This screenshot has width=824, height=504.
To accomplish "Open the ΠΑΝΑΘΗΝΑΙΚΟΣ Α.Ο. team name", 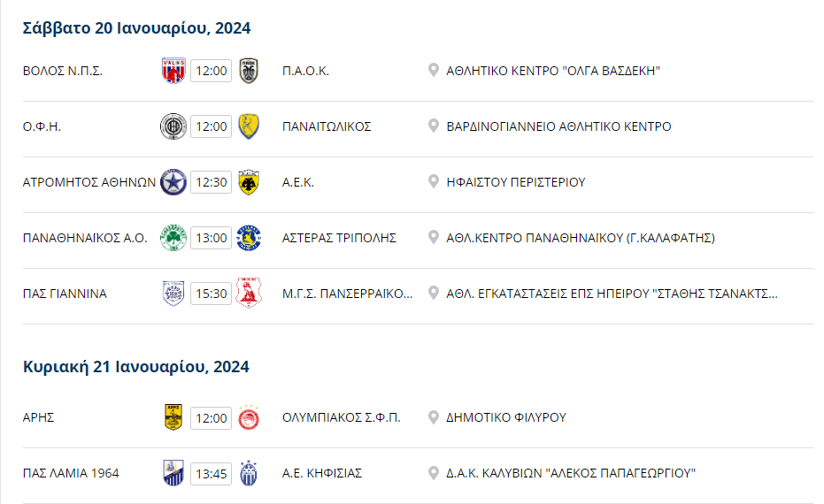I will click(x=85, y=238).
